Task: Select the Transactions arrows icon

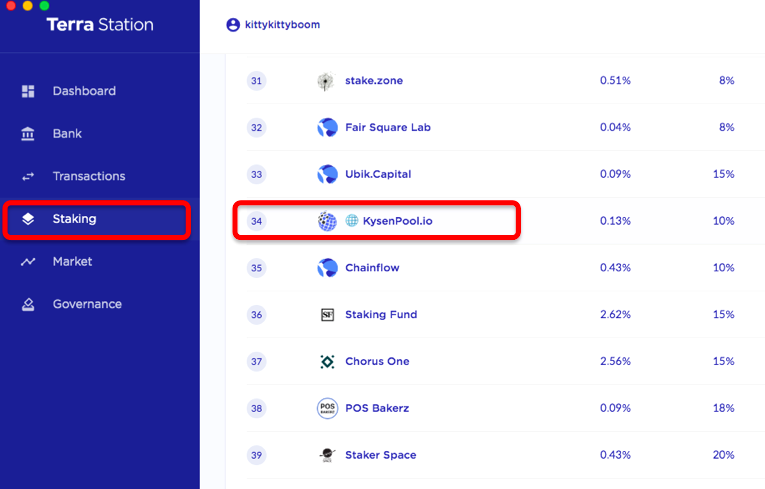Action: [x=28, y=176]
